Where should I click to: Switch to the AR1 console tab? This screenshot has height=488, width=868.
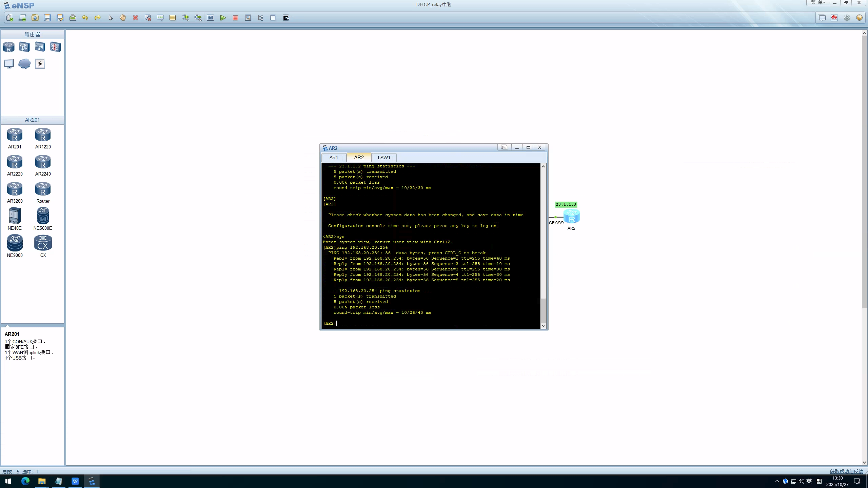coord(334,158)
